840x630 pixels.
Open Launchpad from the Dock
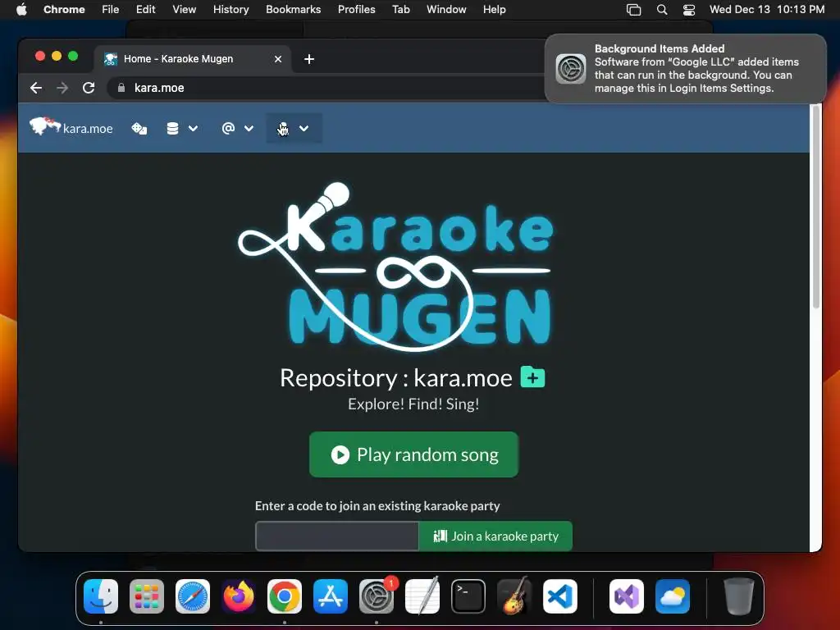[x=147, y=596]
